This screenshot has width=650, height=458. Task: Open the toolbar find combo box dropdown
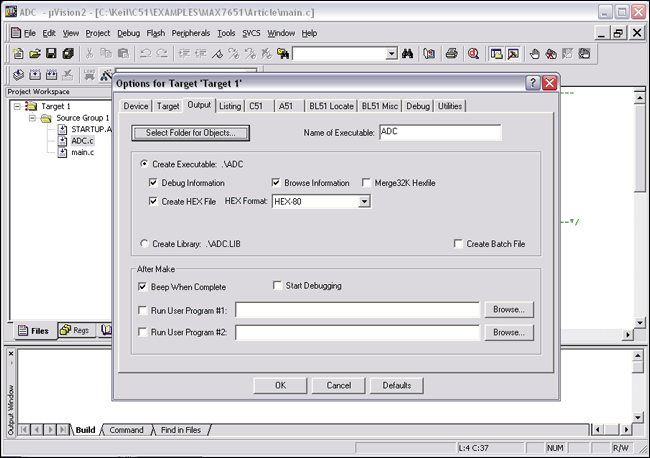[x=391, y=53]
